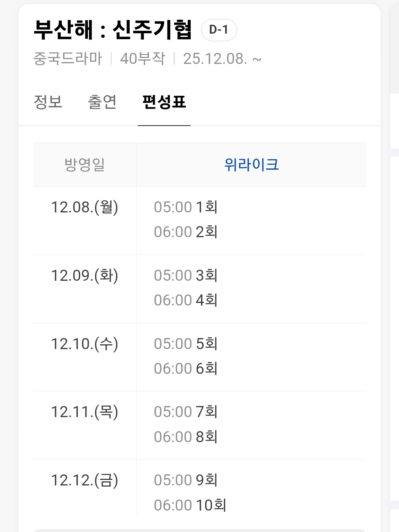
Task: Click the 40부작 episode count text
Action: tap(143, 59)
